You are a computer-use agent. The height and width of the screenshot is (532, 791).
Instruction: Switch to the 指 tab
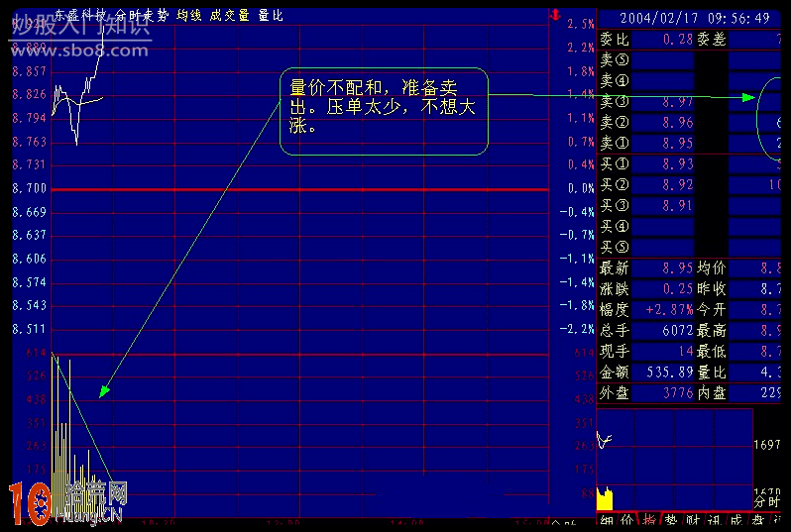pos(650,521)
